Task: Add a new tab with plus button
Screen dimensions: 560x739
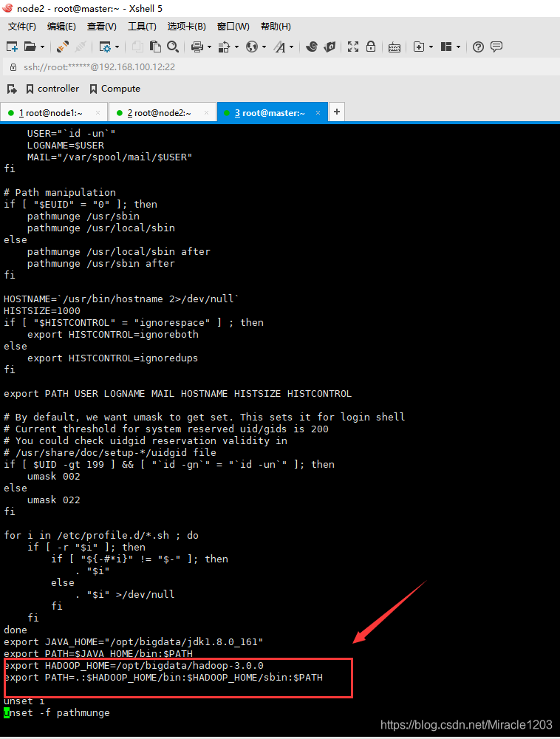Action: click(x=337, y=112)
